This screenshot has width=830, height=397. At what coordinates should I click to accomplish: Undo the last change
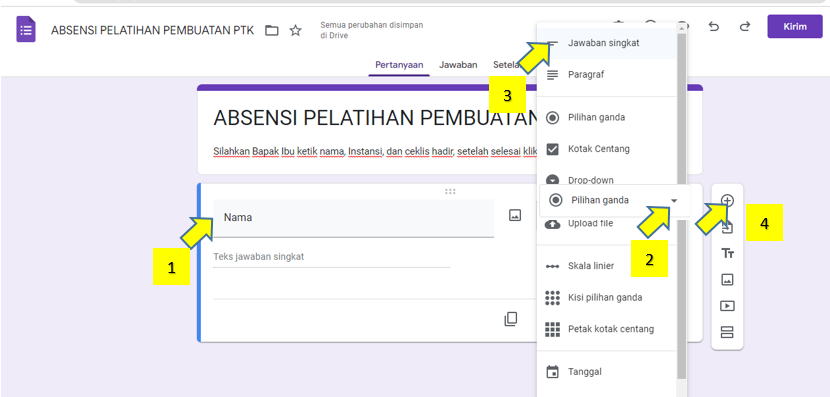[714, 26]
